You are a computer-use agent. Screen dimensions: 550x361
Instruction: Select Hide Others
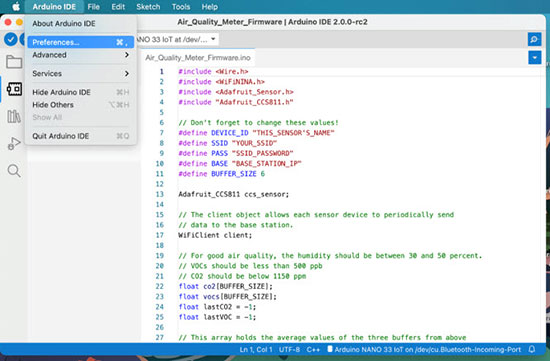point(81,105)
